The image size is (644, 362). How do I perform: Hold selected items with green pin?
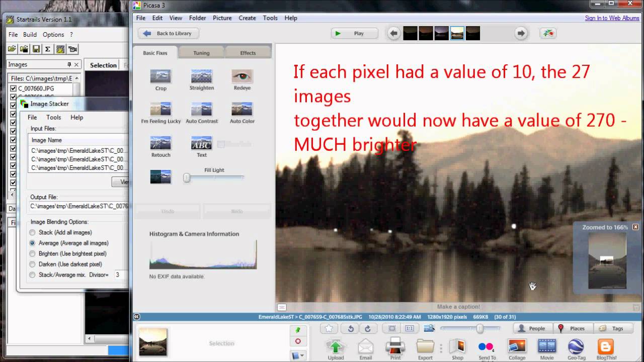[298, 330]
